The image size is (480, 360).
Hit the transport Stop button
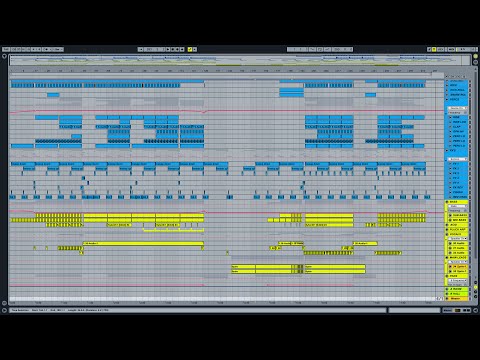173,49
